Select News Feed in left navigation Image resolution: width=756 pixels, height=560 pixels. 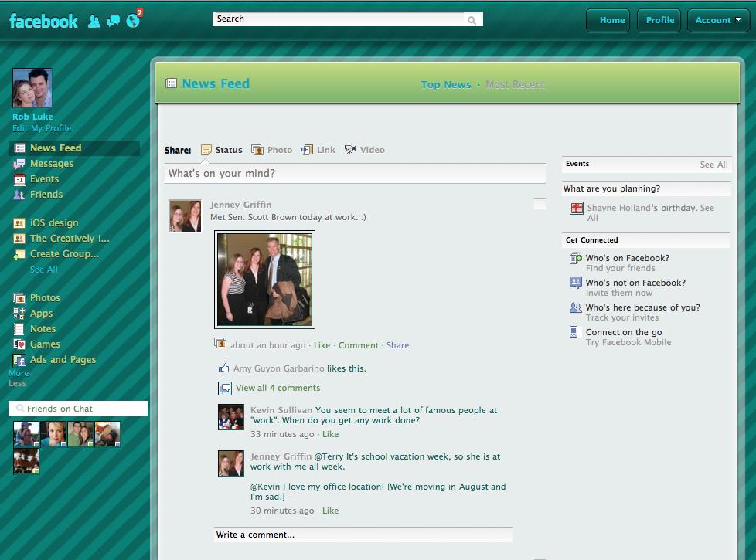tap(74, 148)
